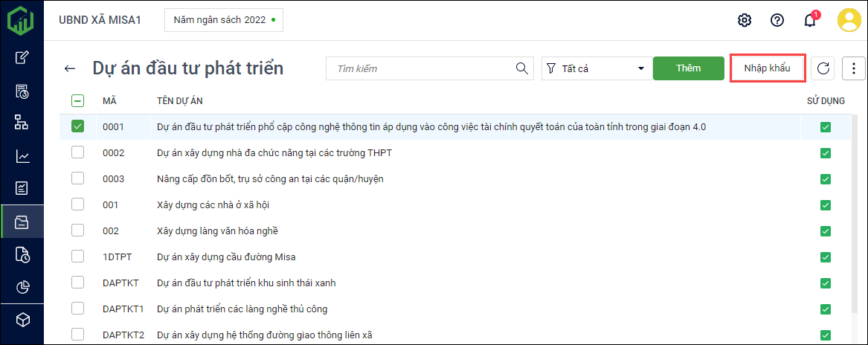Image resolution: width=868 pixels, height=345 pixels.
Task: Toggle the Sử dụng checkbox for project 0003
Action: coord(826,178)
